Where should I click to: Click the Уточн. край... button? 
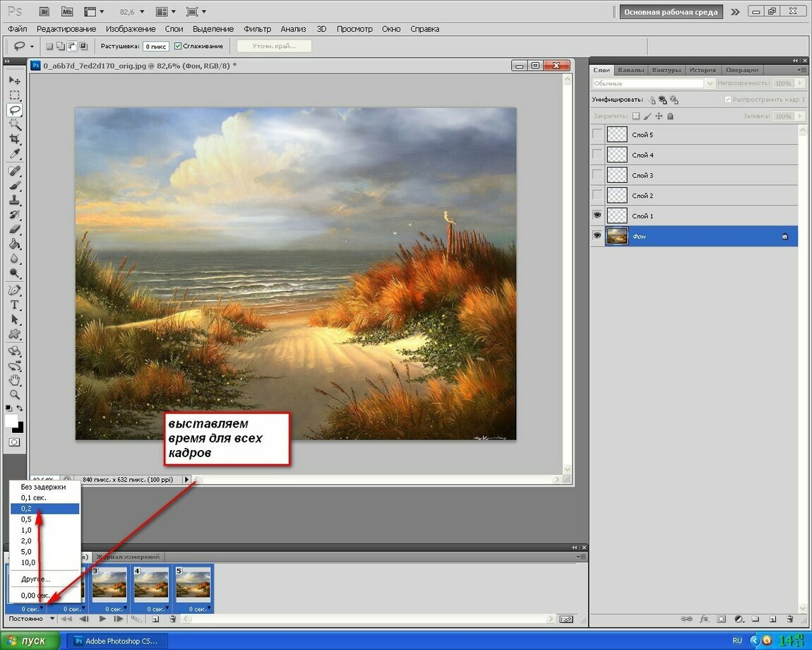[274, 46]
